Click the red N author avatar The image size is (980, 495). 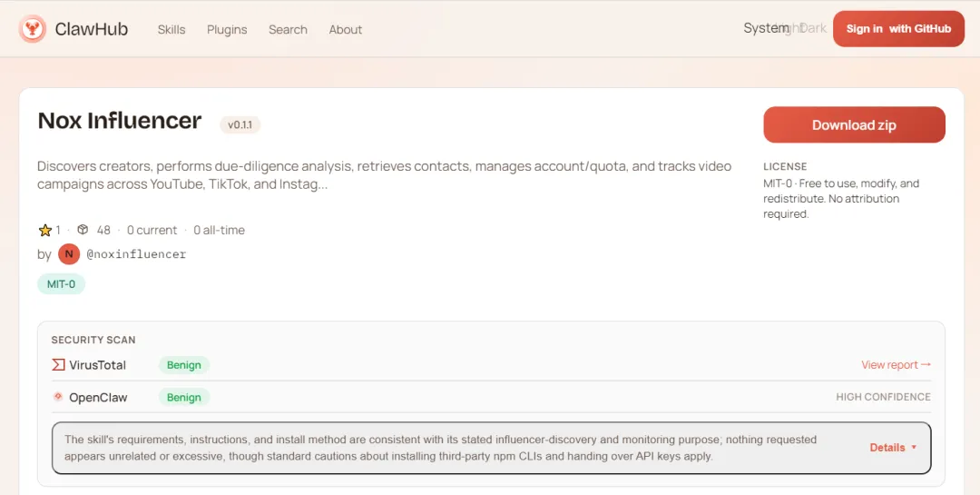coord(69,254)
